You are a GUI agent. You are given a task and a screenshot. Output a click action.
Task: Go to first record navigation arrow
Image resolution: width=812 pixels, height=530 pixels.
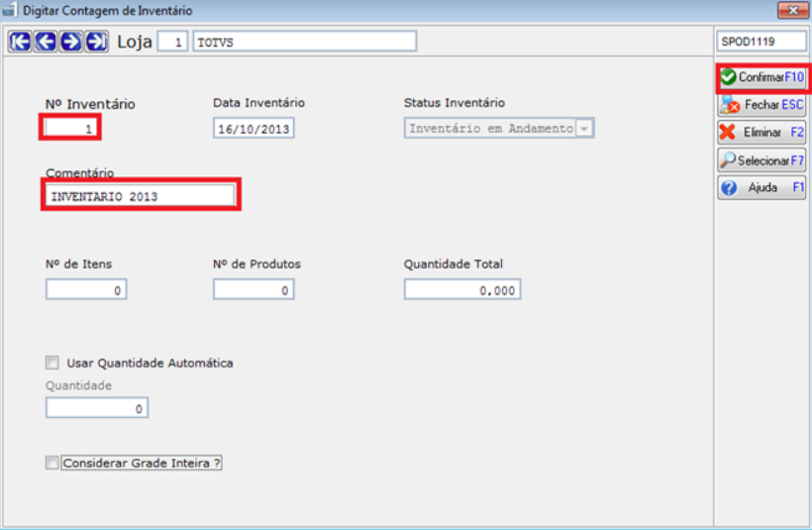click(20, 42)
